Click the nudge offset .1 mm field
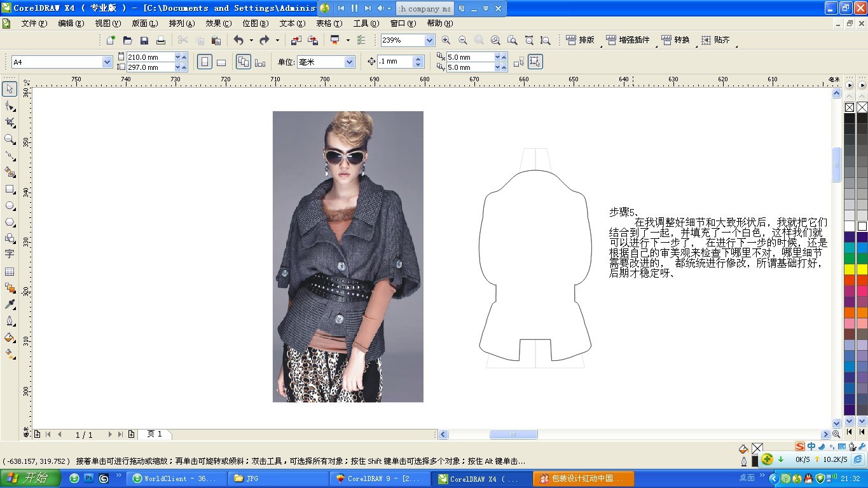Image resolution: width=868 pixels, height=488 pixels. [395, 62]
